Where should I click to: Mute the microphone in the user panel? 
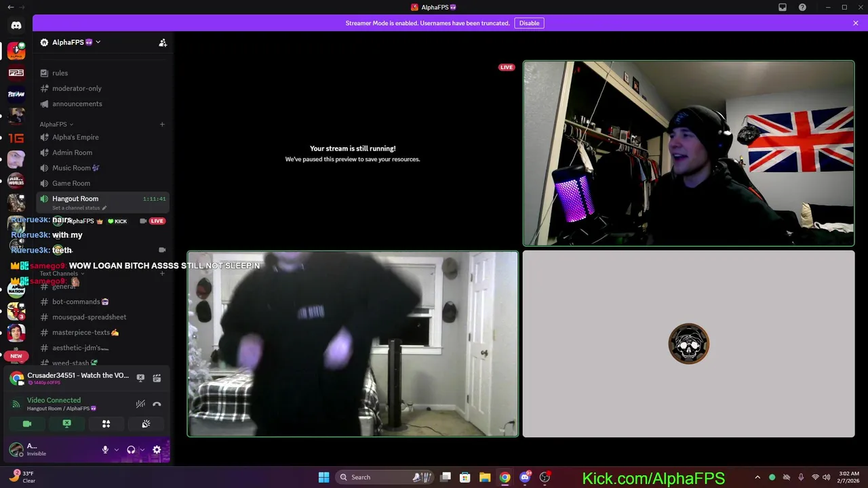pos(105,449)
